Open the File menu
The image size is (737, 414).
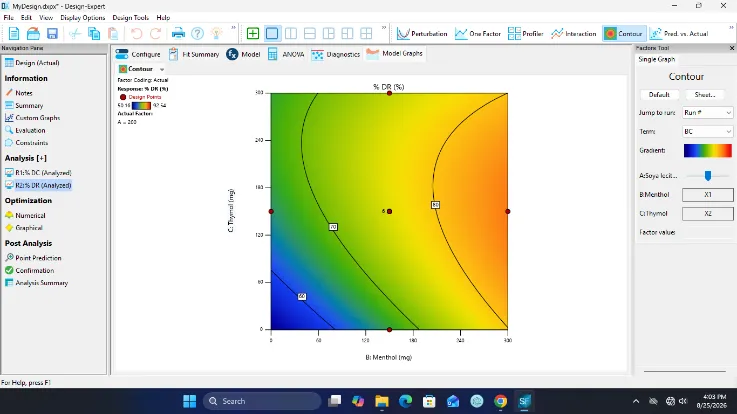8,17
